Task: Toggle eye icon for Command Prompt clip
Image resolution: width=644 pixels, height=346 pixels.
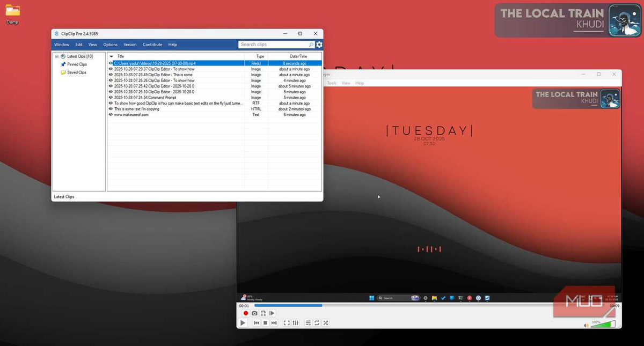Action: pos(111,98)
